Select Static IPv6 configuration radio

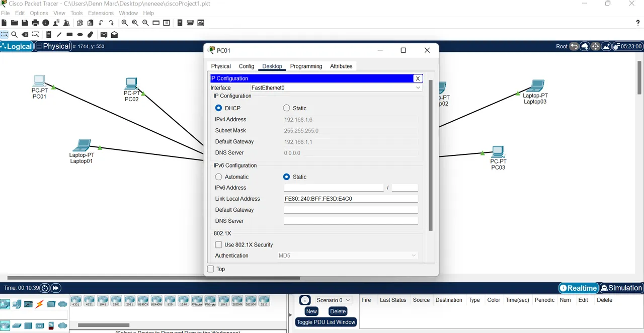(287, 177)
